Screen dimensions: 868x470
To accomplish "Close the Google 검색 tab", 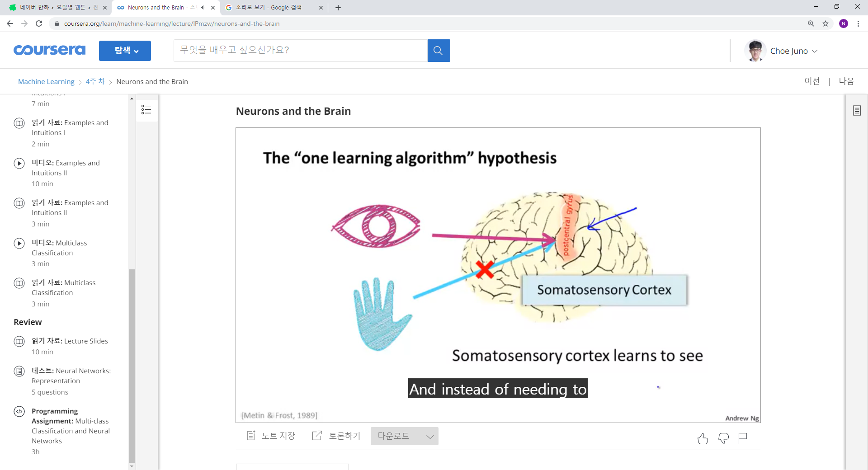I will (x=321, y=8).
